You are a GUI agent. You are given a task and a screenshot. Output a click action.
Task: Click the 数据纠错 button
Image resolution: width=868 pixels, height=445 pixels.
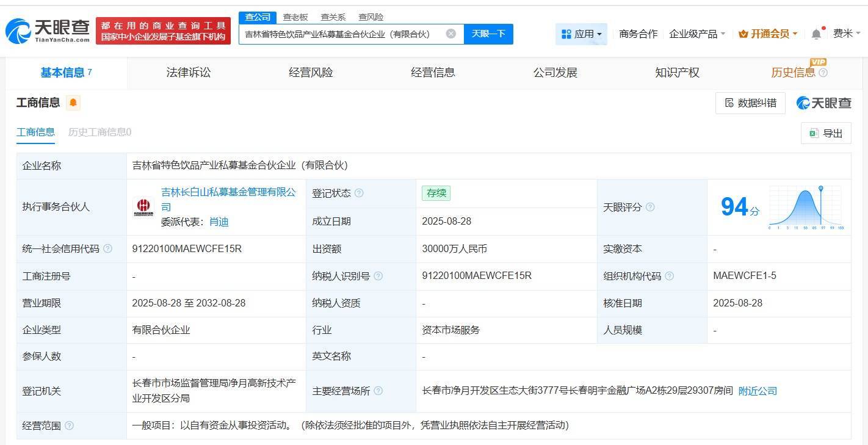[x=750, y=103]
